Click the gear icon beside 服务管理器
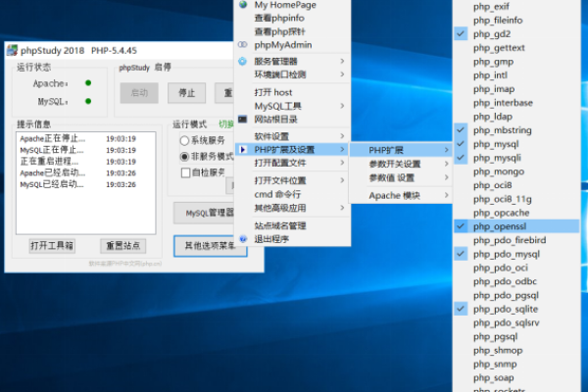The height and width of the screenshot is (392, 588). point(243,61)
